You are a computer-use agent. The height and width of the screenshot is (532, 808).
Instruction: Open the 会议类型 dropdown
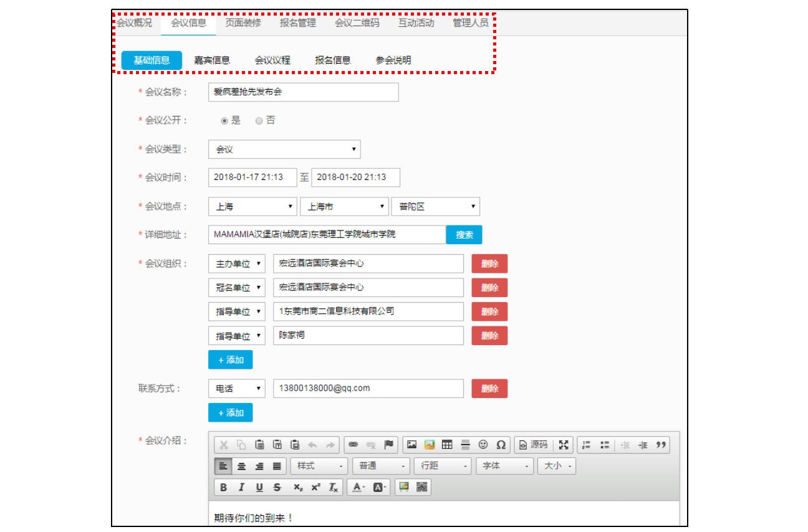point(284,150)
